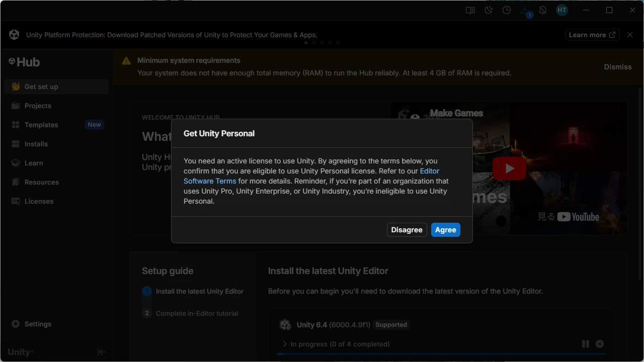
Task: Select the last banner carousel dot
Action: click(x=338, y=43)
